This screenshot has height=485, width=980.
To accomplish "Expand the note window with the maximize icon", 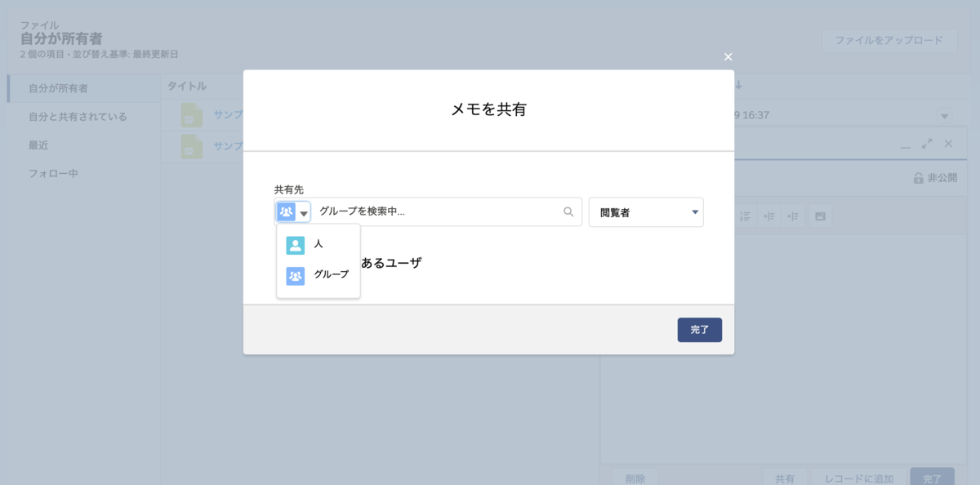I will pos(927,142).
